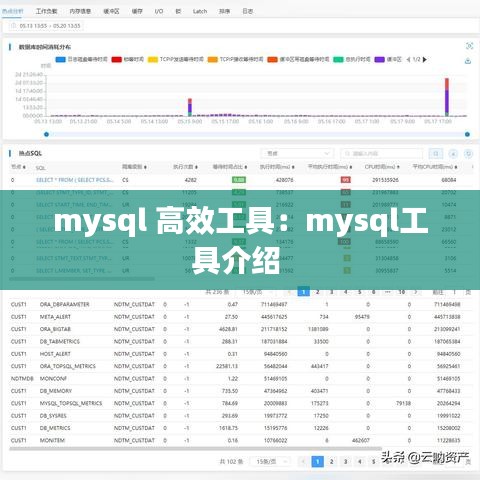Go to page 2 in 236-record pagination
This screenshot has height=480, width=480.
click(317, 292)
